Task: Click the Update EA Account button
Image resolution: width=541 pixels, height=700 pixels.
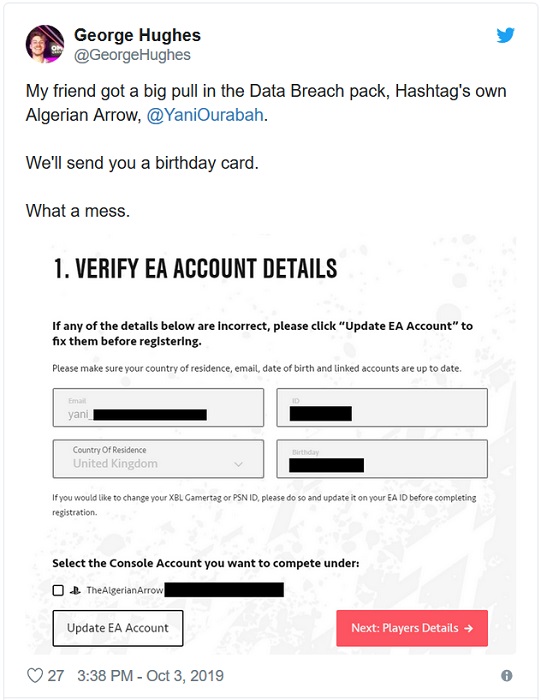Action: pos(118,628)
